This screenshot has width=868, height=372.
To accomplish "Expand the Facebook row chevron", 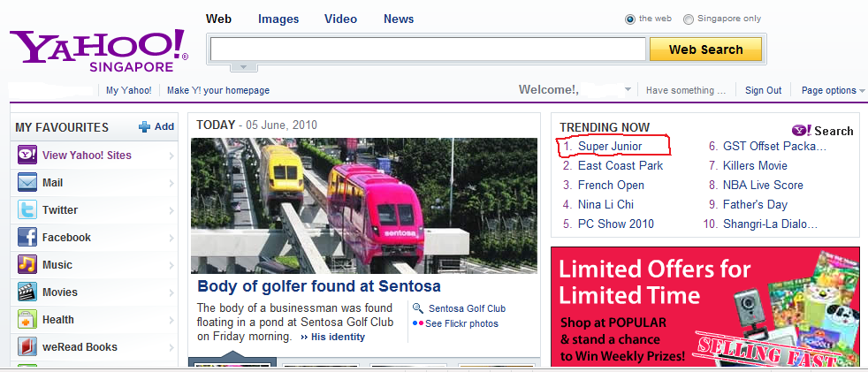I will (171, 238).
